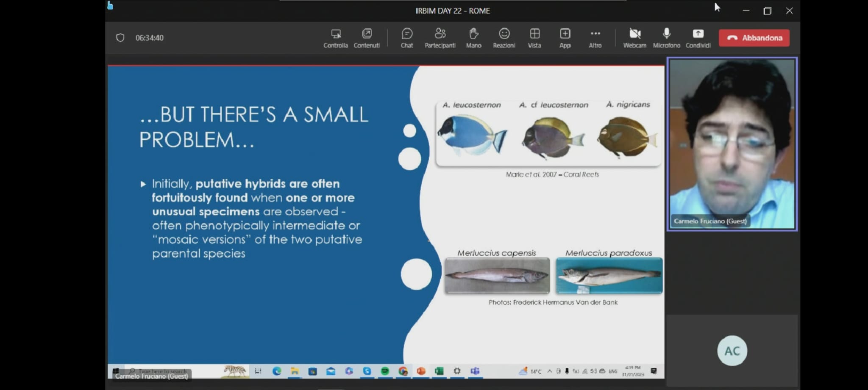Click the 'Carmelo Fruciano (Guest)' label on shared screen
Image resolution: width=868 pixels, height=390 pixels.
(x=151, y=376)
